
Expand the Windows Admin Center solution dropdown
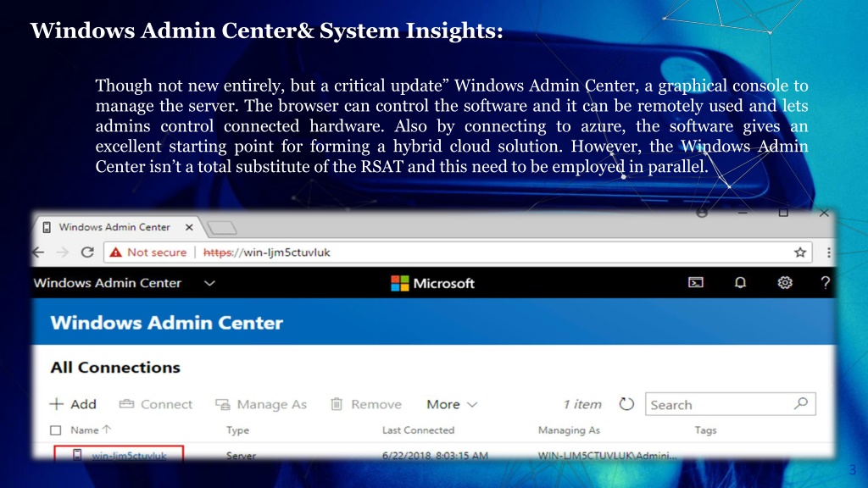click(209, 283)
